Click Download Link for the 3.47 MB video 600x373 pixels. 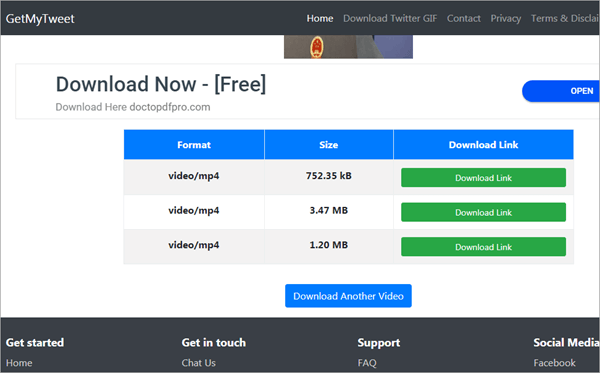[x=483, y=212]
